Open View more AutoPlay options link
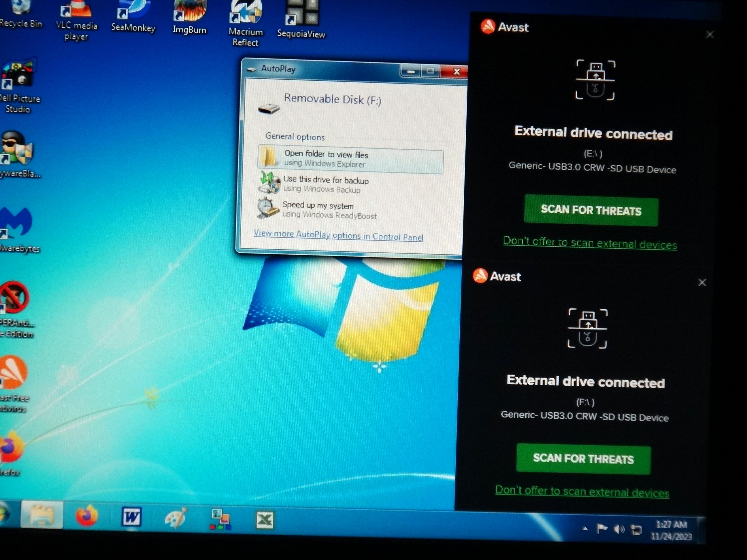Viewport: 747px width, 560px height. tap(338, 235)
